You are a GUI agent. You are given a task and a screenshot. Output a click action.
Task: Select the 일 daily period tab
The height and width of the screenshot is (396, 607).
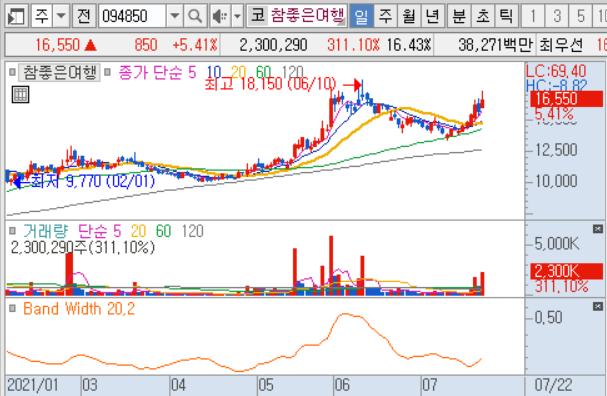tap(361, 16)
